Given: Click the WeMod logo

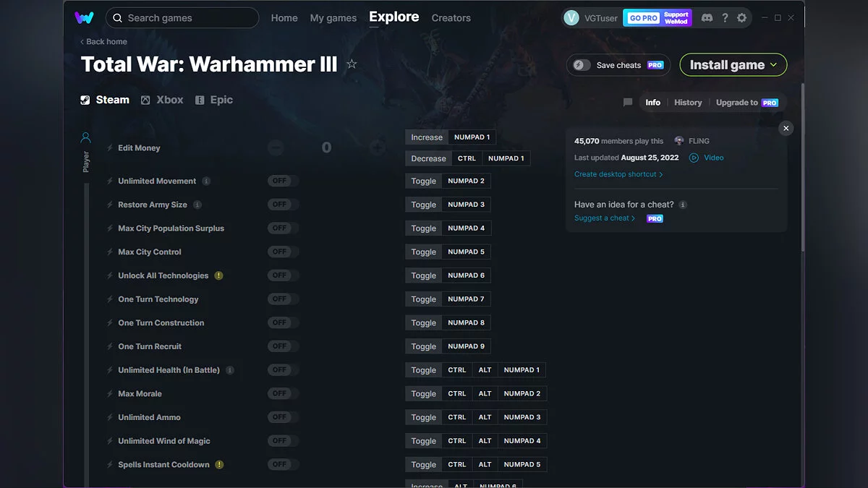Looking at the screenshot, I should [x=85, y=17].
